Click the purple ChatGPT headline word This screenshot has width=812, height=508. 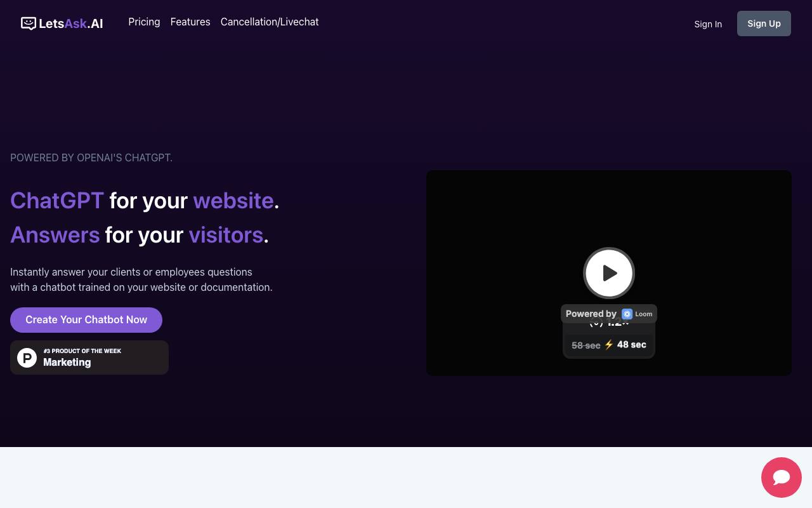click(57, 201)
